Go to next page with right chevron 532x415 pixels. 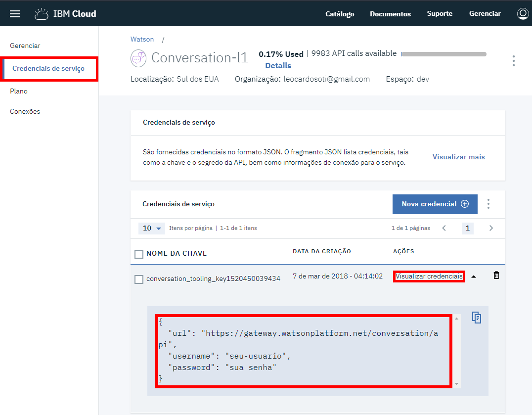point(491,228)
